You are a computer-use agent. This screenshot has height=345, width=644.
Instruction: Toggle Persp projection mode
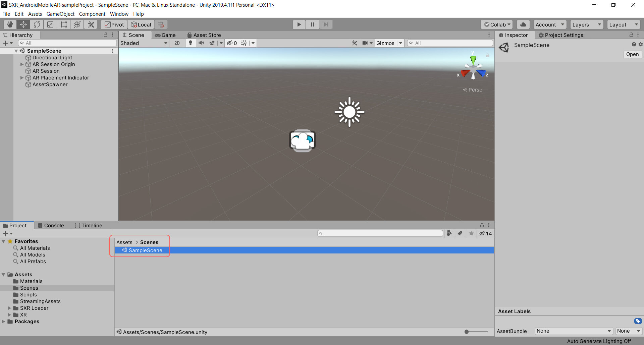click(473, 90)
